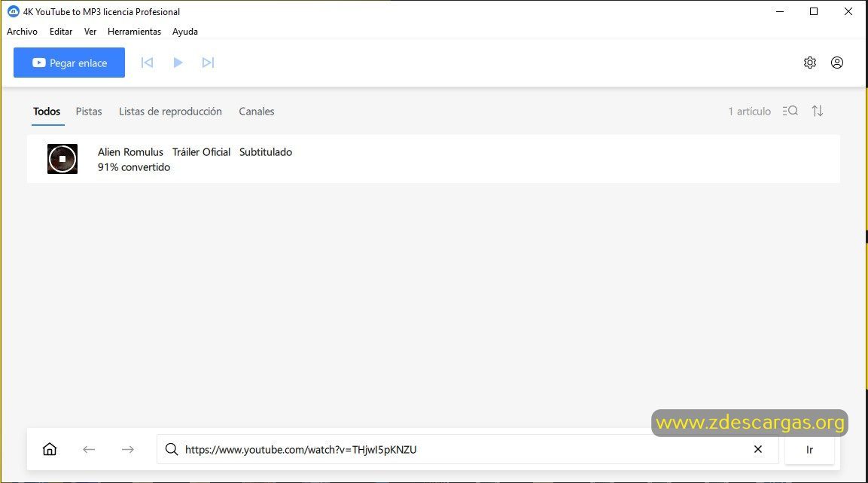
Task: Click the Ir button
Action: pos(809,449)
